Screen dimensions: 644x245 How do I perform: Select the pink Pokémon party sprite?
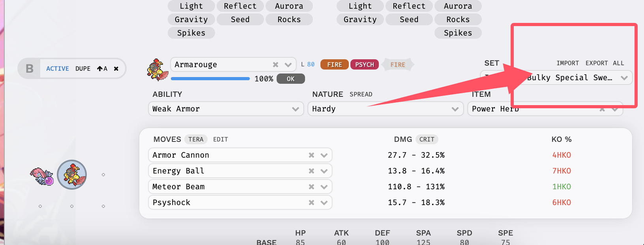coord(42,175)
